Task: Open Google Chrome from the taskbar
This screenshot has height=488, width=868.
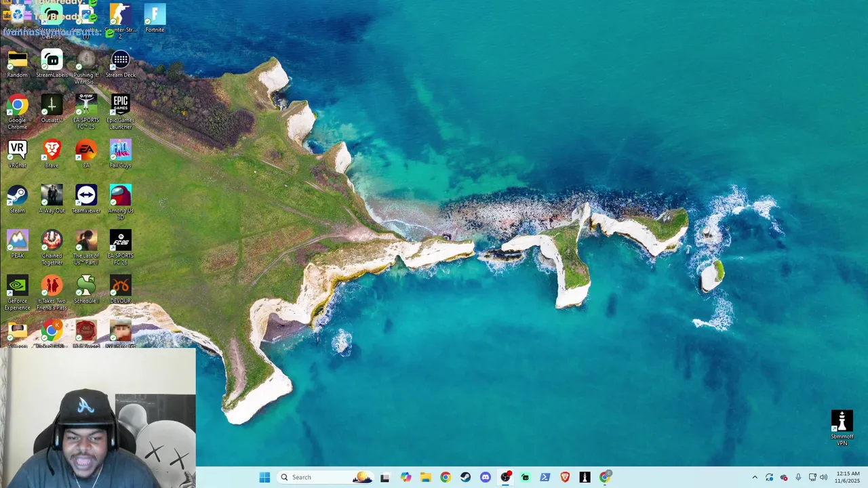Action: (x=446, y=477)
